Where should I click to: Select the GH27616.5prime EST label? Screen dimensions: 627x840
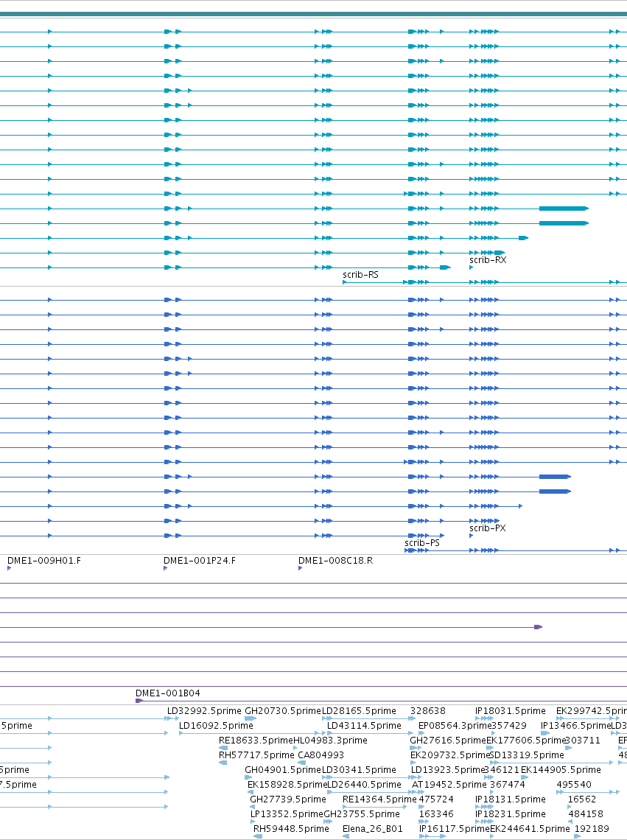coord(447,741)
